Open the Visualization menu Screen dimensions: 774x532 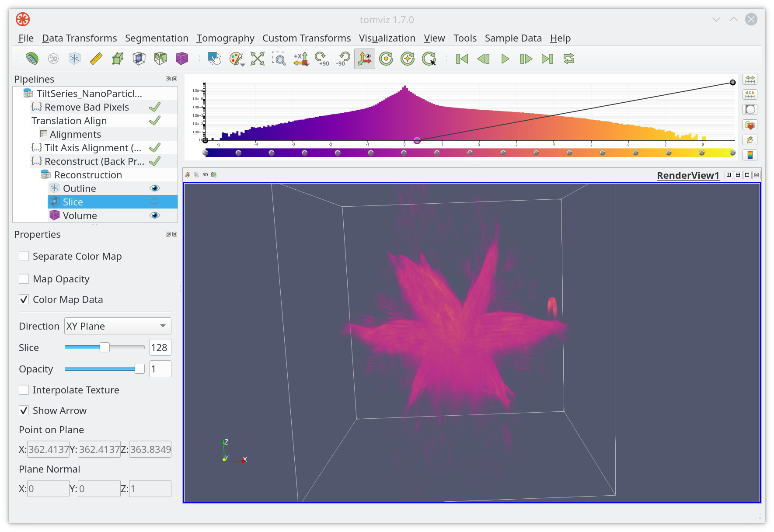[x=387, y=38]
